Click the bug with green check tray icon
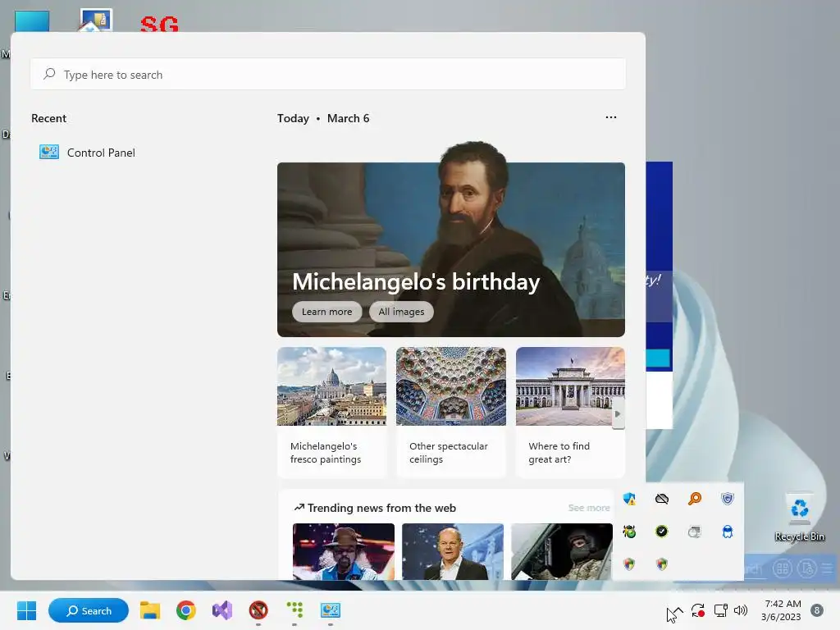This screenshot has width=840, height=630. click(629, 532)
